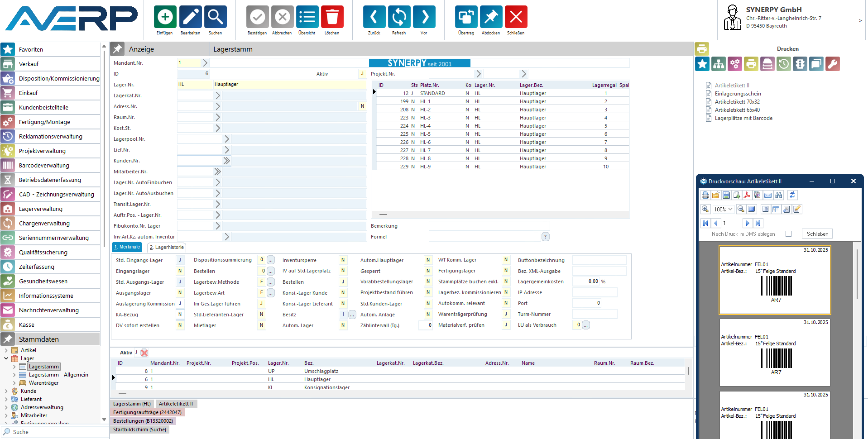Click the Abdocken pin icon
The width and height of the screenshot is (868, 439).
491,17
